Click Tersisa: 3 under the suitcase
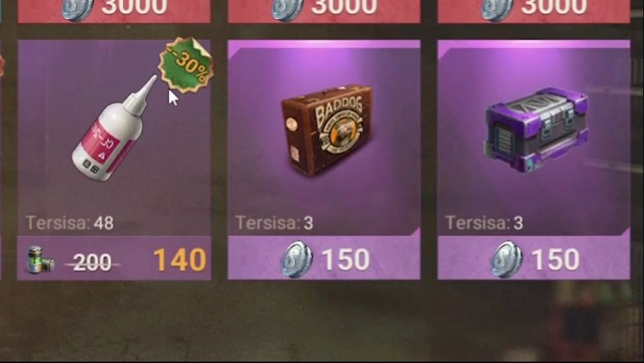This screenshot has width=644, height=363. pos(275,223)
